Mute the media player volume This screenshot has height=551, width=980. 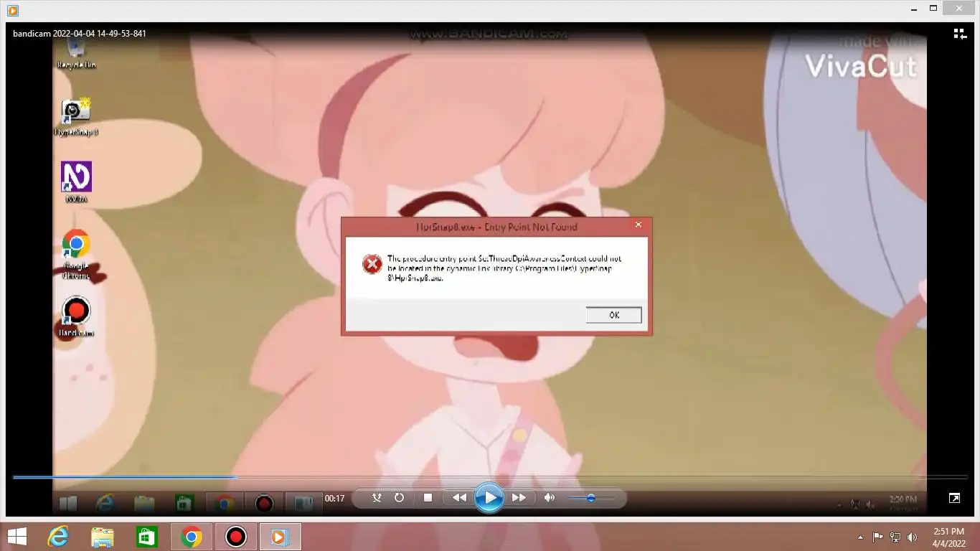coord(549,497)
